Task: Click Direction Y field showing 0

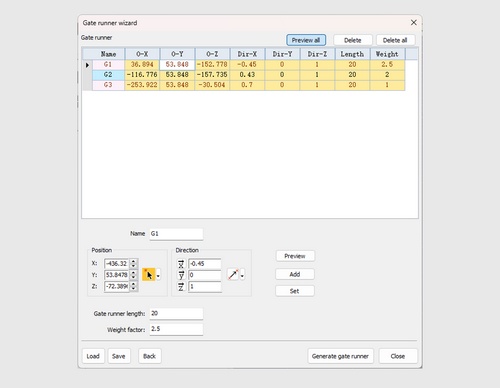Action: [205, 275]
